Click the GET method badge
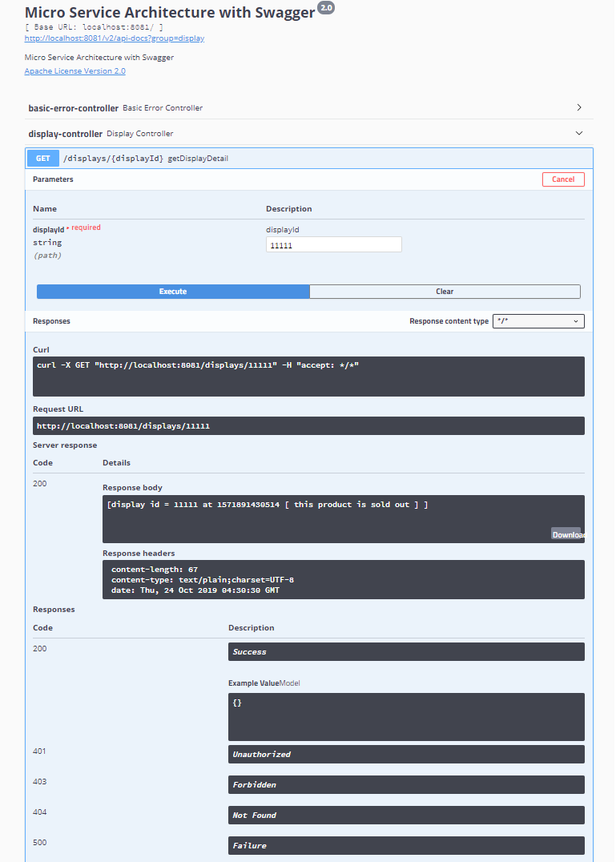 (x=43, y=159)
